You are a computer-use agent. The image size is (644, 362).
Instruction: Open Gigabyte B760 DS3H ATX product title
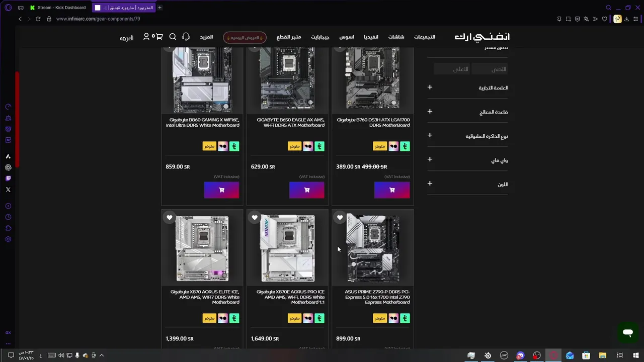pyautogui.click(x=373, y=122)
